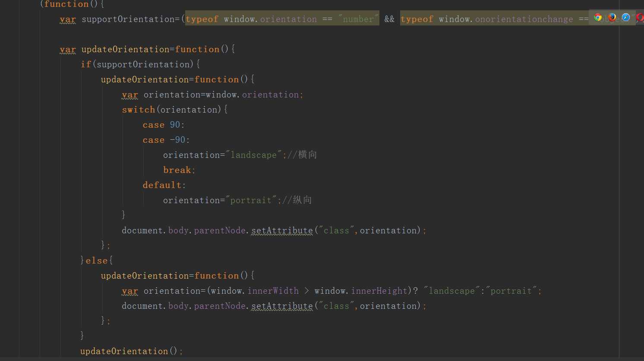Click "updateOrientation" in the var updateOrientation line

click(x=126, y=49)
